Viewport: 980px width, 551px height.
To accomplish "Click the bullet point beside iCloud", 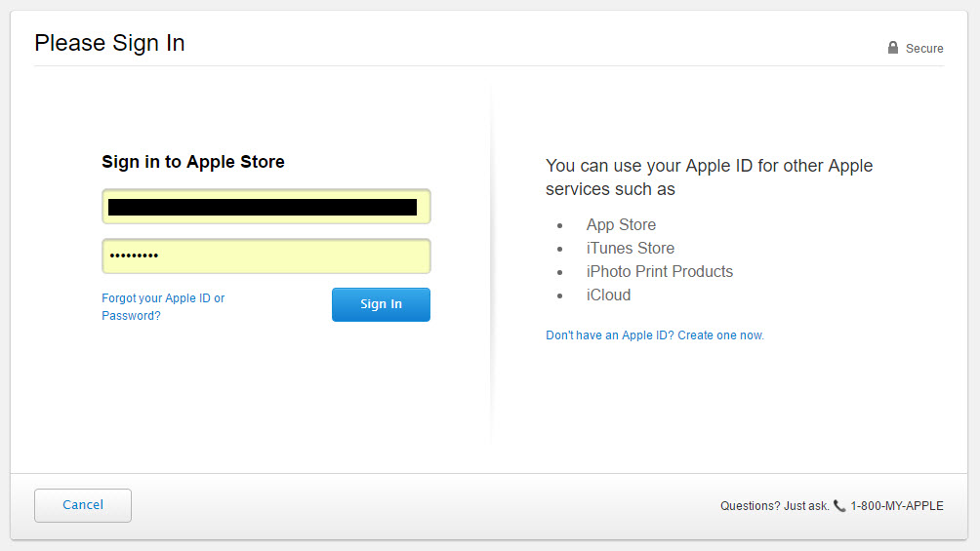I will point(560,295).
